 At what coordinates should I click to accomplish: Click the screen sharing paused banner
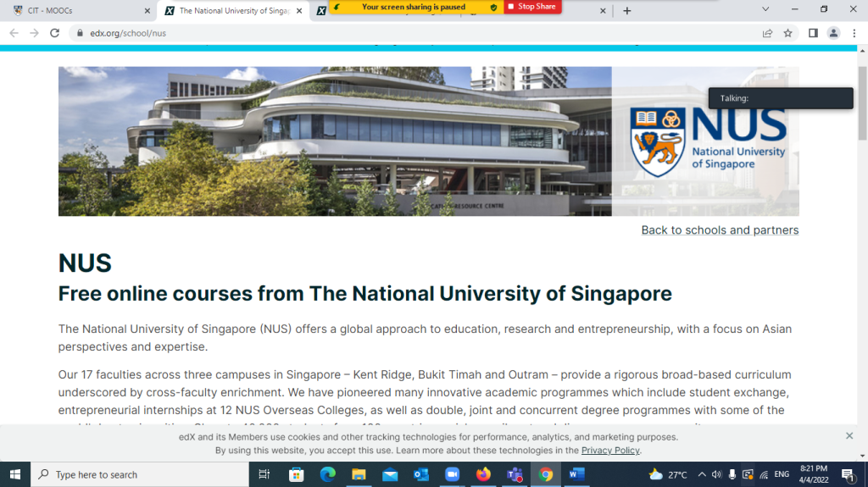click(416, 7)
